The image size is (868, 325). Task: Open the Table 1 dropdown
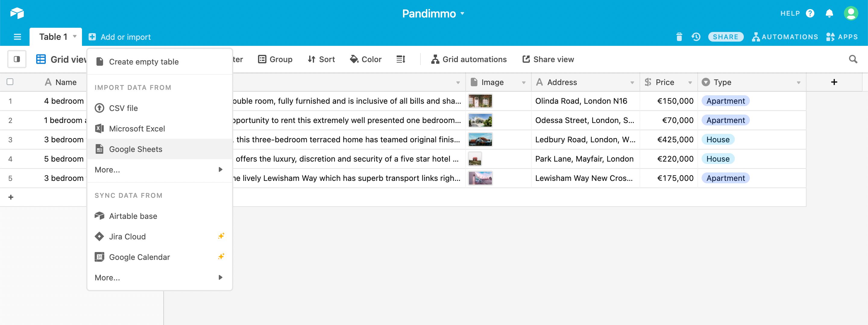(x=75, y=36)
